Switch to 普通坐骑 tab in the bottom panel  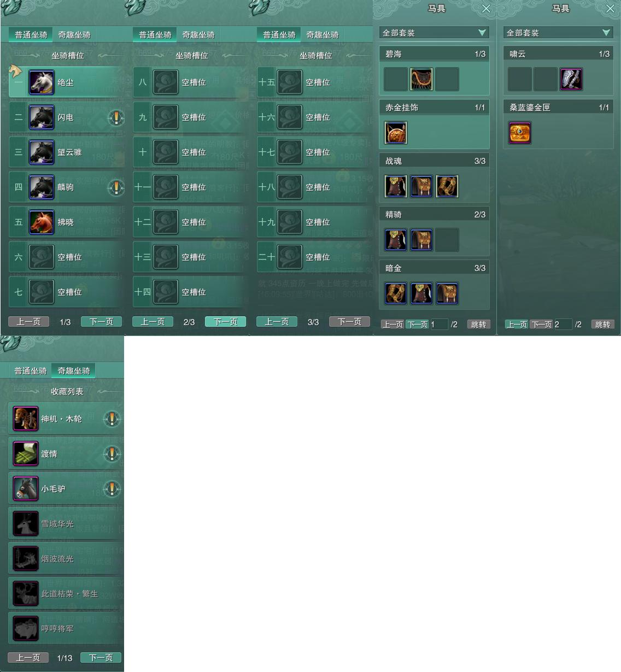point(31,371)
